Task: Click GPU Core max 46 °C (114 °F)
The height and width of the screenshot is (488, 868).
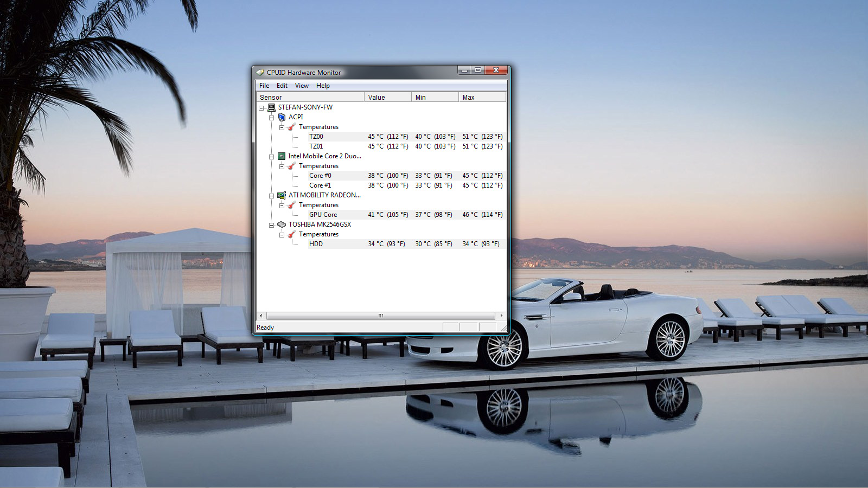Action: coord(482,215)
